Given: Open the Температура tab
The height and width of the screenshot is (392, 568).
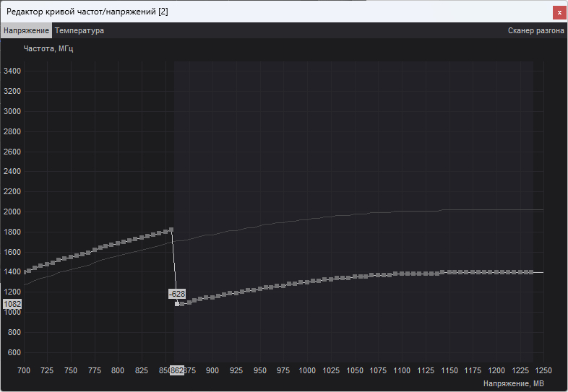Looking at the screenshot, I should click(x=79, y=31).
